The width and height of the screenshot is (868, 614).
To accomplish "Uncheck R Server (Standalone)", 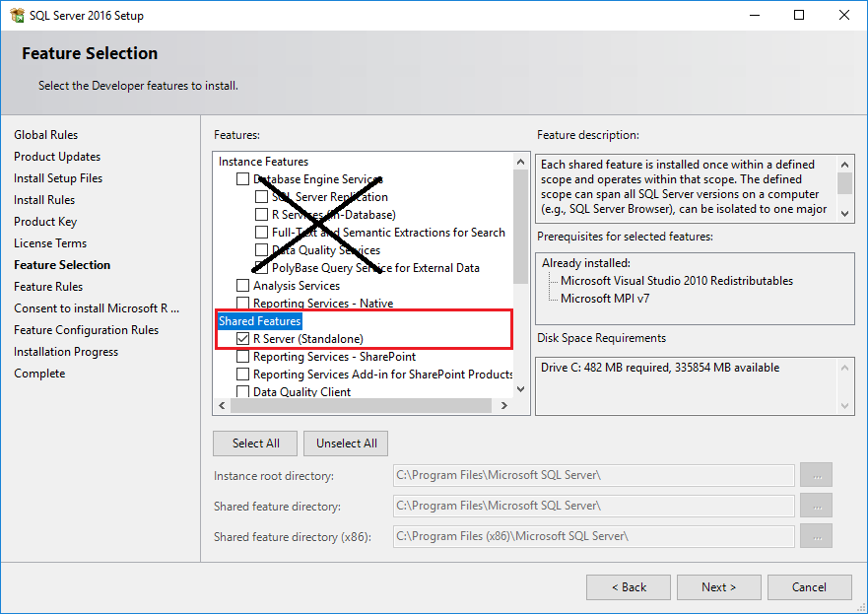I will pos(242,339).
